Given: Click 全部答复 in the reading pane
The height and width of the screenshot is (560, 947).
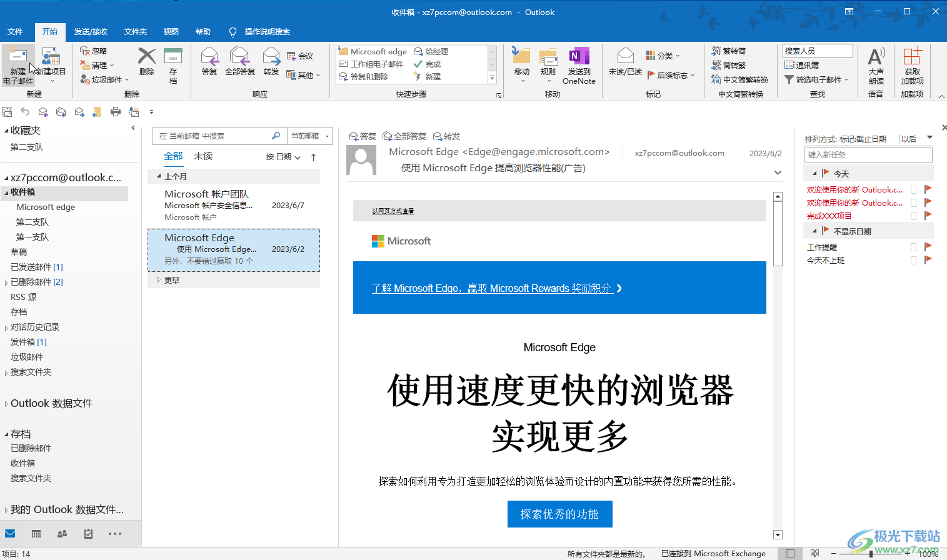Looking at the screenshot, I should [404, 136].
